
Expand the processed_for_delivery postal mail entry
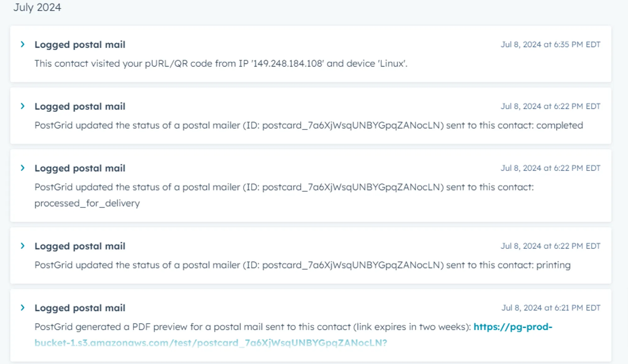23,168
